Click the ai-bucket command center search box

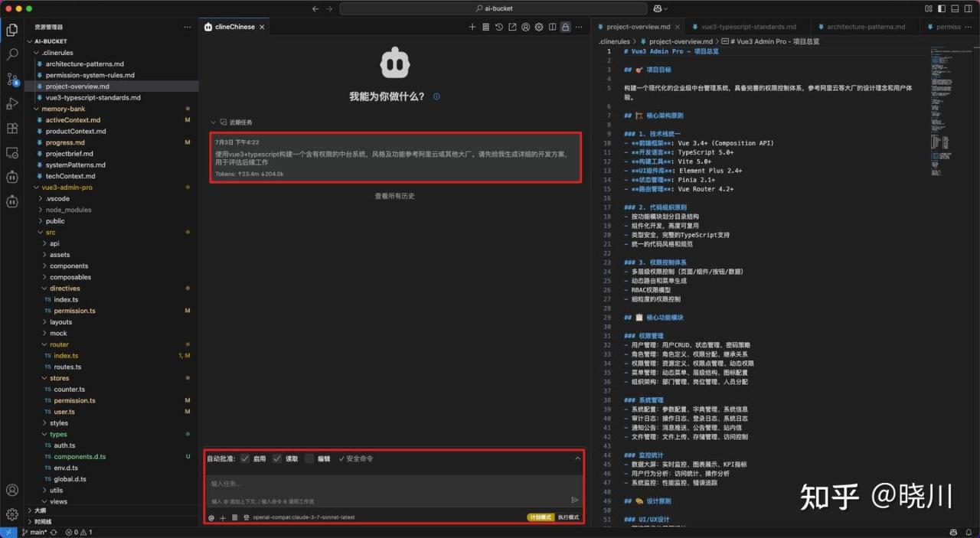tap(494, 8)
